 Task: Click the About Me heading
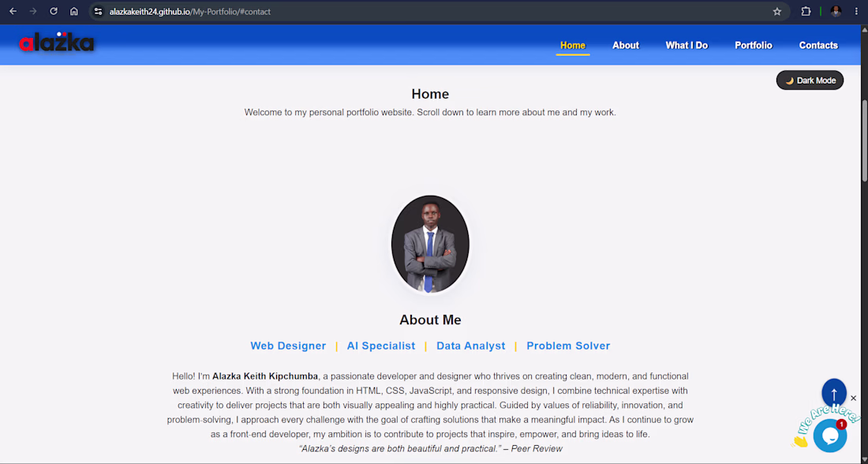click(430, 320)
